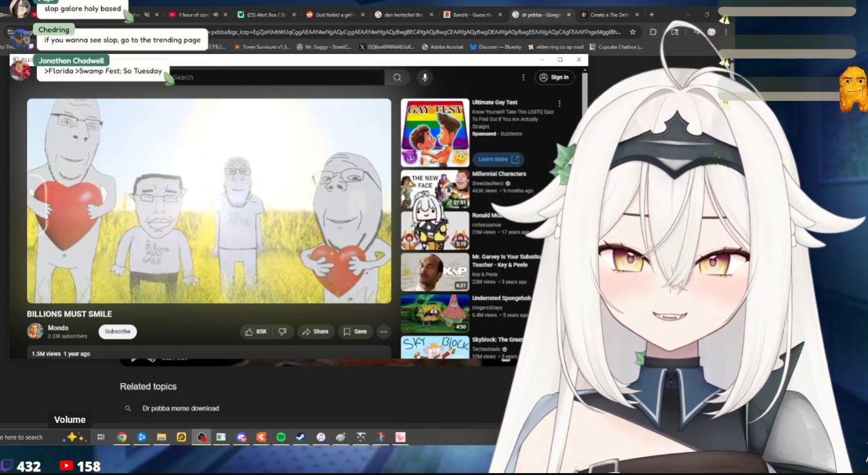Click Learn more on the sponsored ad
This screenshot has height=475, width=868.
coord(498,159)
